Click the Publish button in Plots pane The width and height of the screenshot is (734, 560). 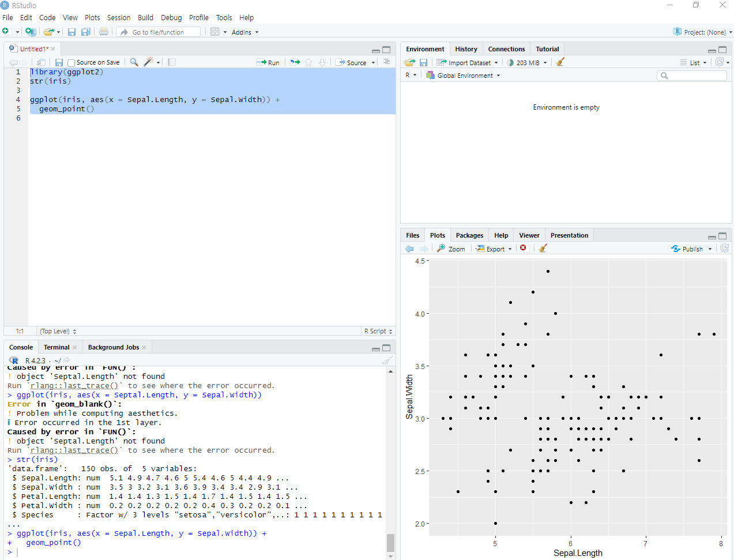click(691, 249)
